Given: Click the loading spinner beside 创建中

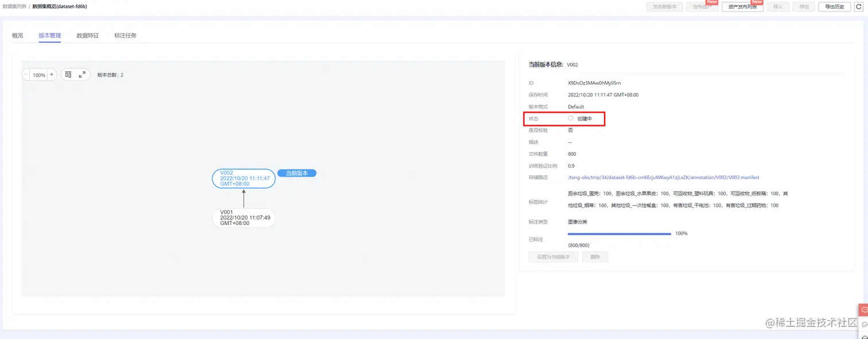Looking at the screenshot, I should pyautogui.click(x=571, y=118).
